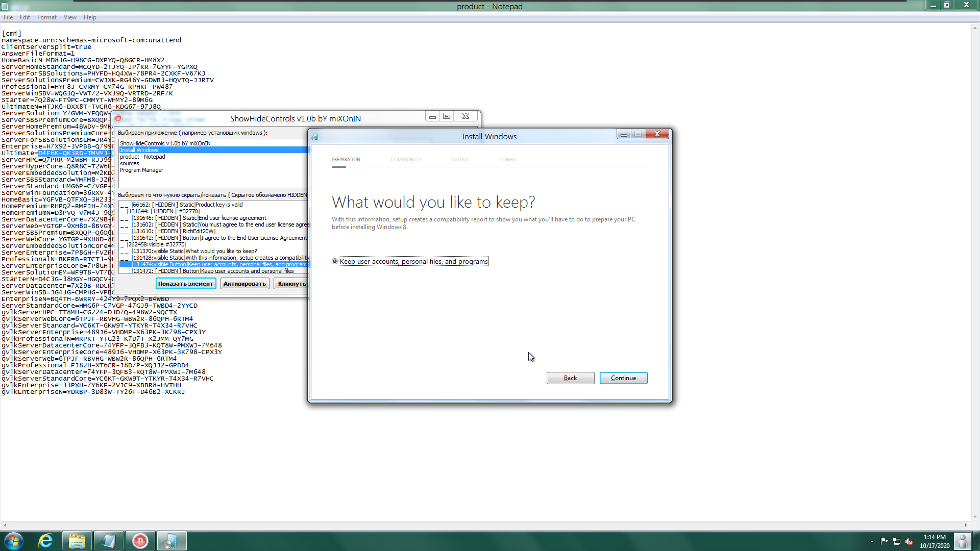Click line 'ClientServerSplit=true' in Notepad
This screenshot has width=980, height=551.
[46, 47]
